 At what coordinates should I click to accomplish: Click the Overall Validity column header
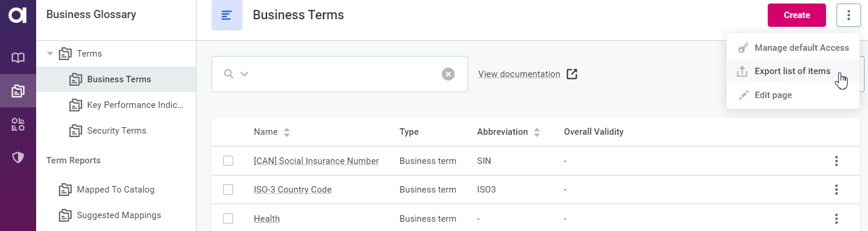click(594, 132)
